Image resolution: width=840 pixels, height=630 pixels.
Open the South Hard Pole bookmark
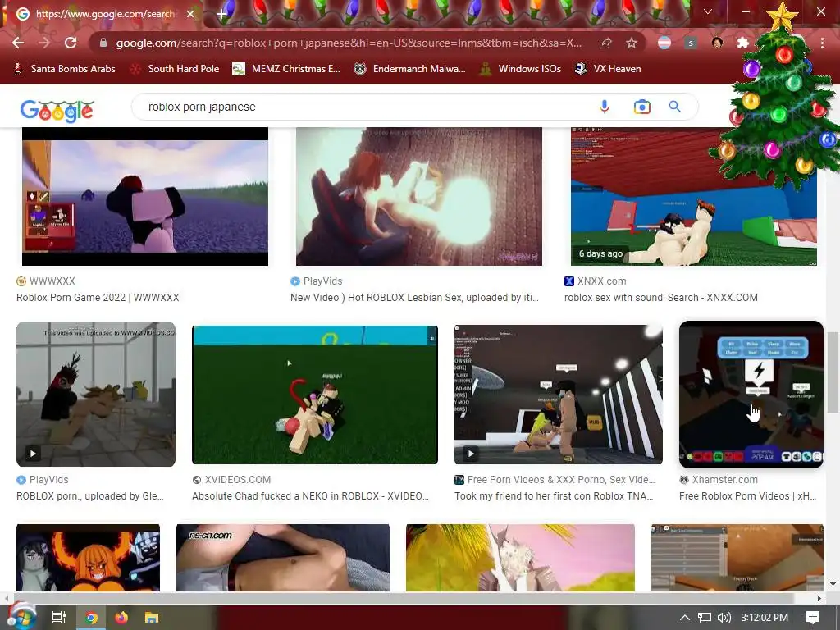(176, 69)
